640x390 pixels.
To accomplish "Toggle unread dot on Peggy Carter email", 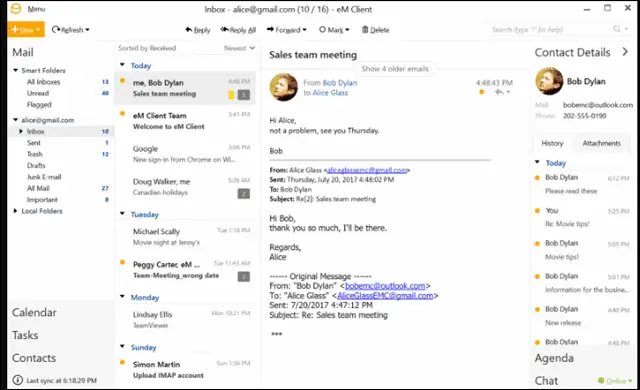I will coord(122,262).
